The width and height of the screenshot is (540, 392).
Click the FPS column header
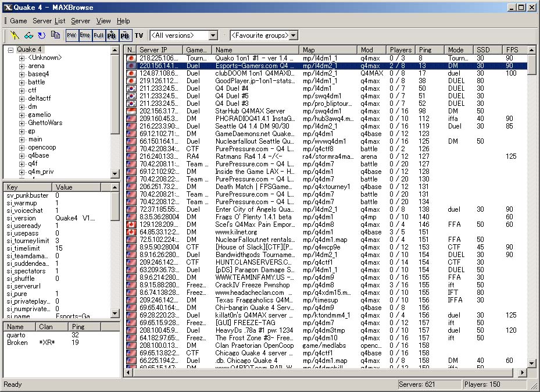[514, 50]
